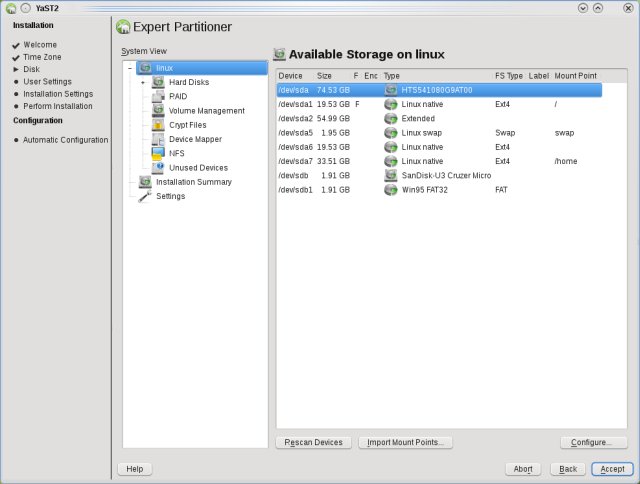Select the RAID icon in the tree
Screen dimensions: 640x484
(x=158, y=96)
